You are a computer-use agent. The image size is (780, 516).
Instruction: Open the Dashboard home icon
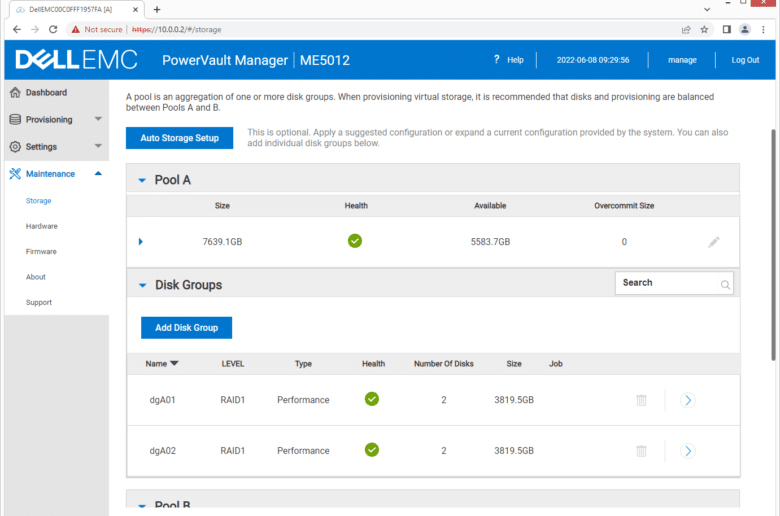[15, 93]
